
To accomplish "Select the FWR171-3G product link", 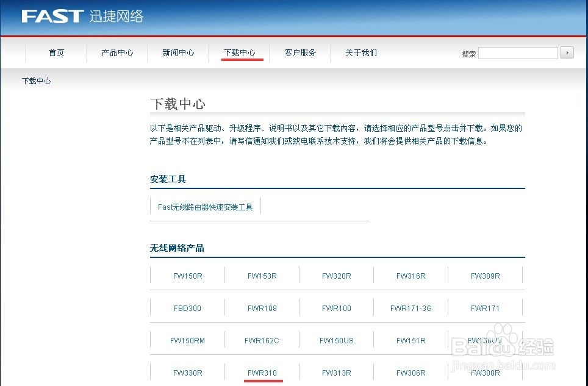I will coord(411,308).
